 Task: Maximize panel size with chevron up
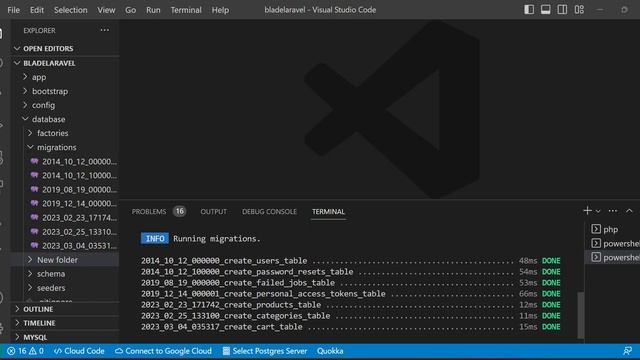tap(629, 211)
